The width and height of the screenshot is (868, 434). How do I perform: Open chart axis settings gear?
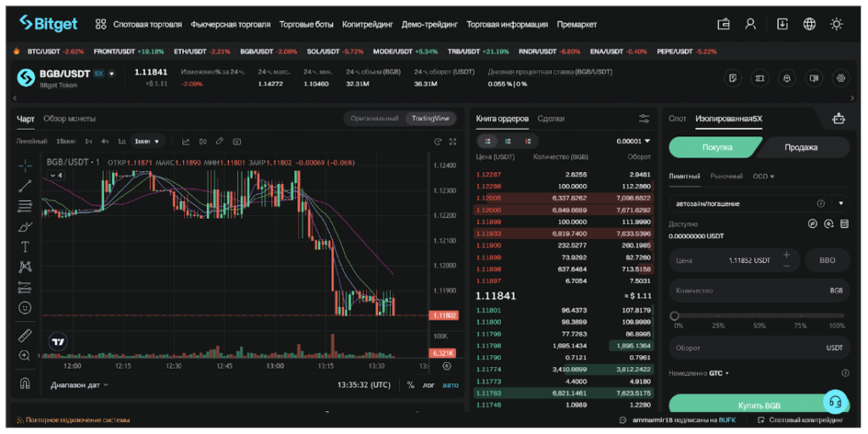[x=448, y=366]
